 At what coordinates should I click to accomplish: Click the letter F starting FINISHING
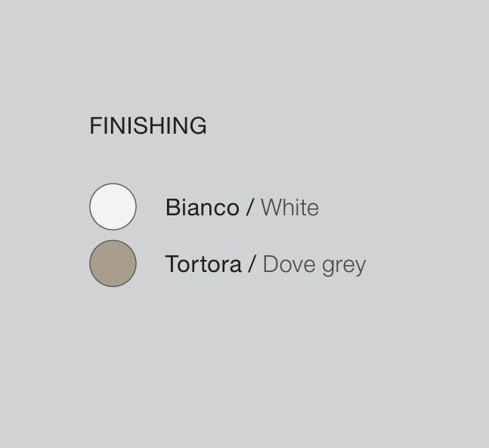pyautogui.click(x=94, y=125)
